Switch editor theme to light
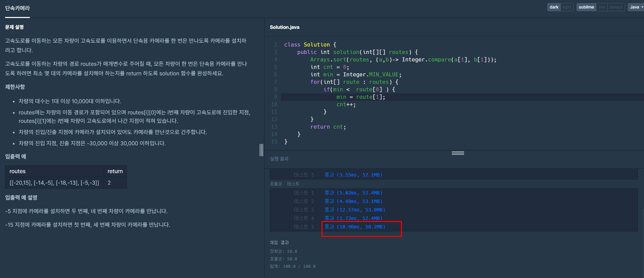Viewport: 644px width, 278px height. point(567,7)
